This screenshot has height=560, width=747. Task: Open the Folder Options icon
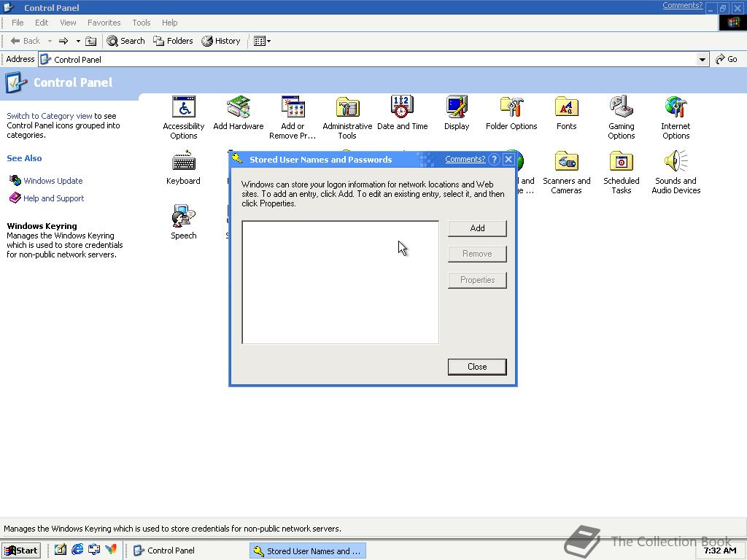point(511,106)
